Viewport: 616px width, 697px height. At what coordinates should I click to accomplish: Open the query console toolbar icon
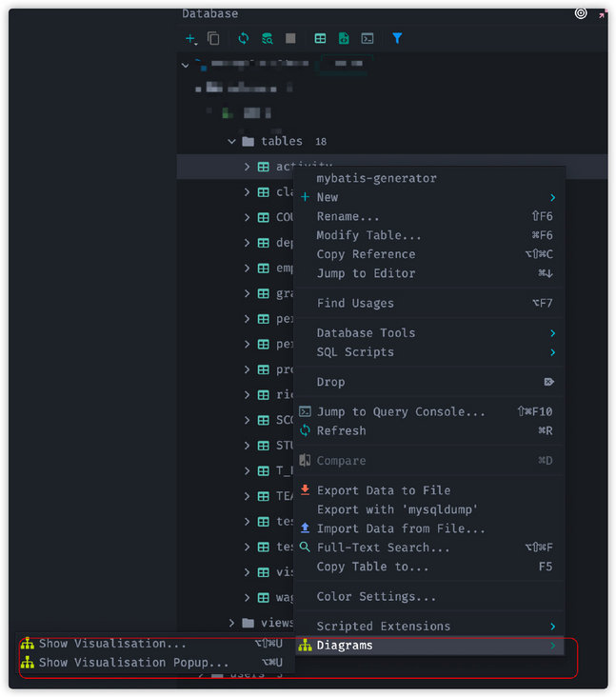[x=368, y=39]
